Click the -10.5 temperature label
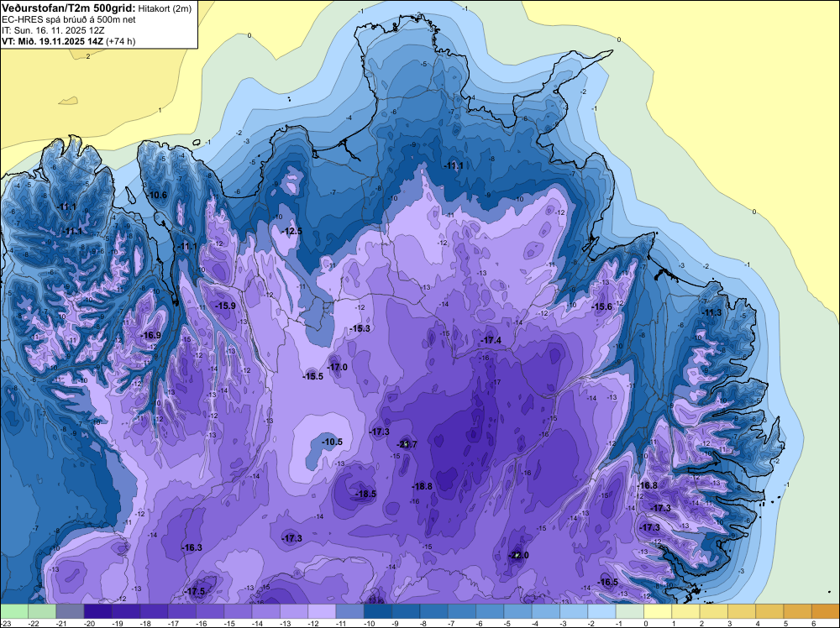The height and width of the screenshot is (628, 840). click(x=332, y=442)
